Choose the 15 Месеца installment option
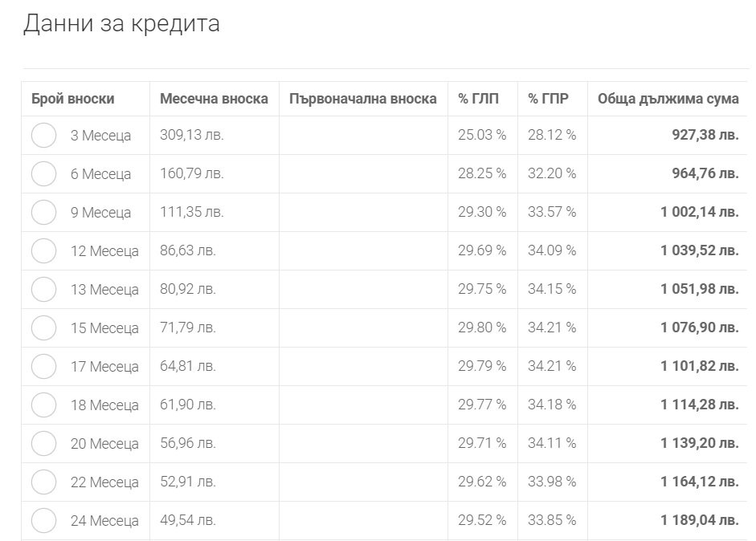 tap(44, 327)
